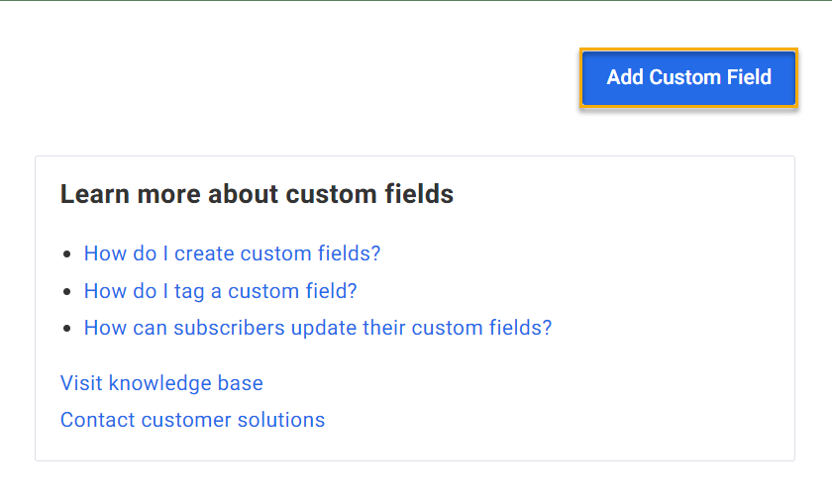See how subscribers update their custom fields

[x=317, y=328]
